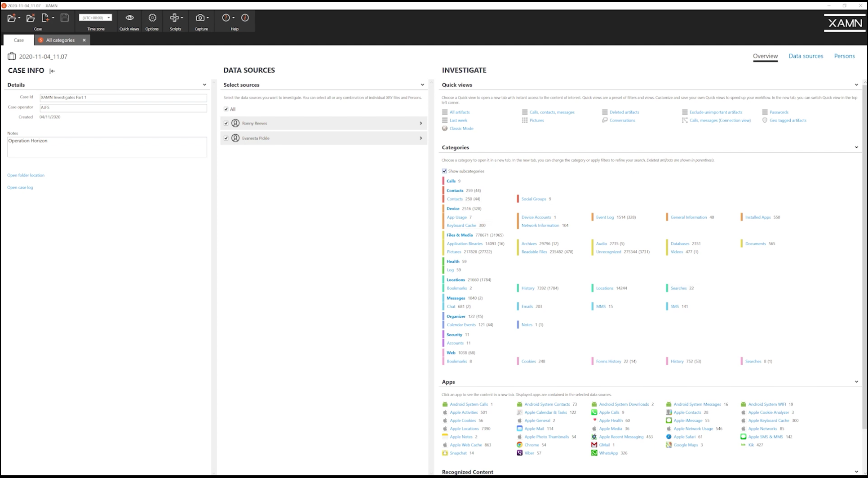
Task: Toggle the Show subcategories checkbox
Action: (x=444, y=171)
